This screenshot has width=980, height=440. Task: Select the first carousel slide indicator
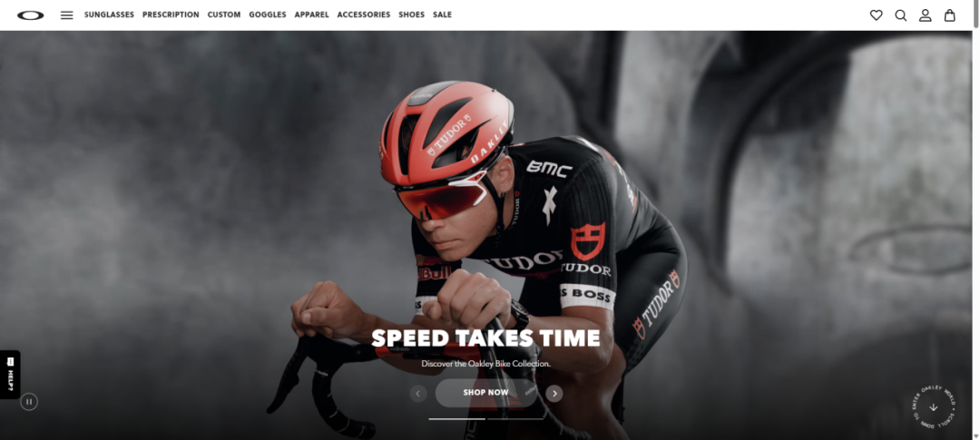(456, 419)
